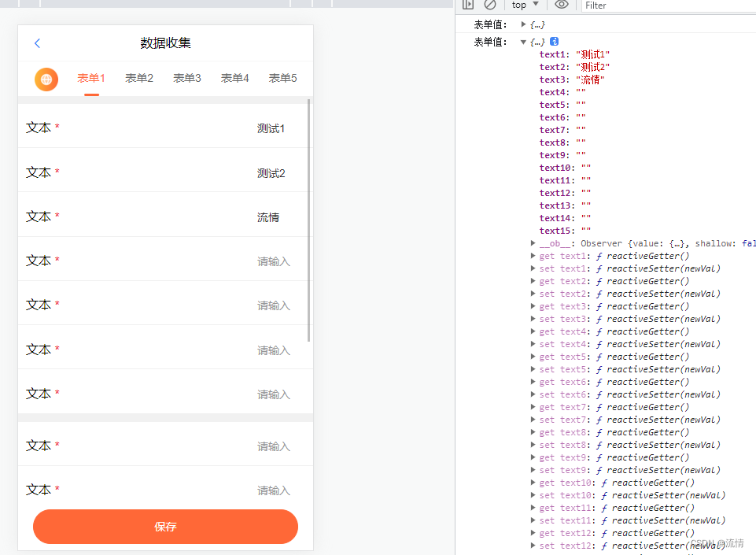This screenshot has height=555, width=756.
Task: Click the eye icon to create live expression
Action: 562,6
